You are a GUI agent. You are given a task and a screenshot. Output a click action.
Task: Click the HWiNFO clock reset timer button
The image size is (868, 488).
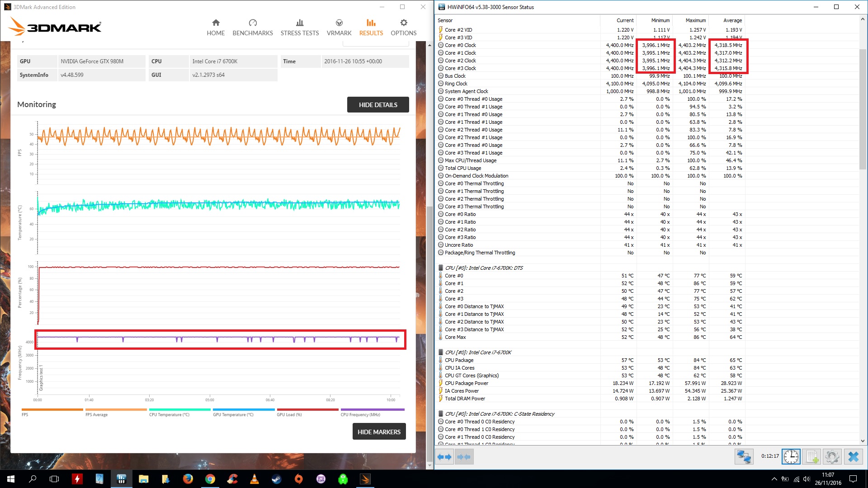click(x=791, y=457)
